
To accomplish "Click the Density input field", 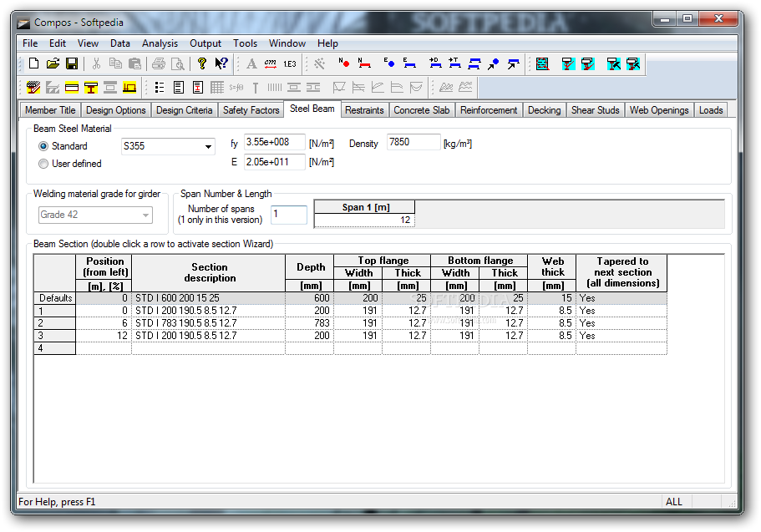I will (413, 142).
